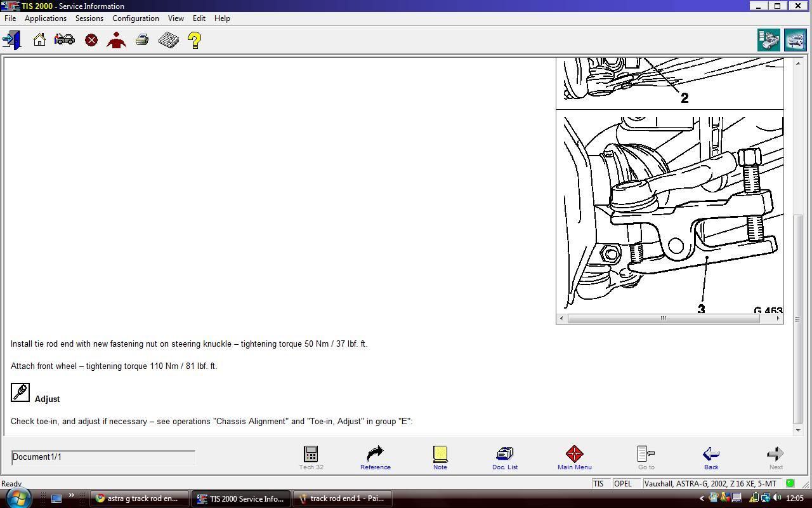Go to the Home house icon

39,40
